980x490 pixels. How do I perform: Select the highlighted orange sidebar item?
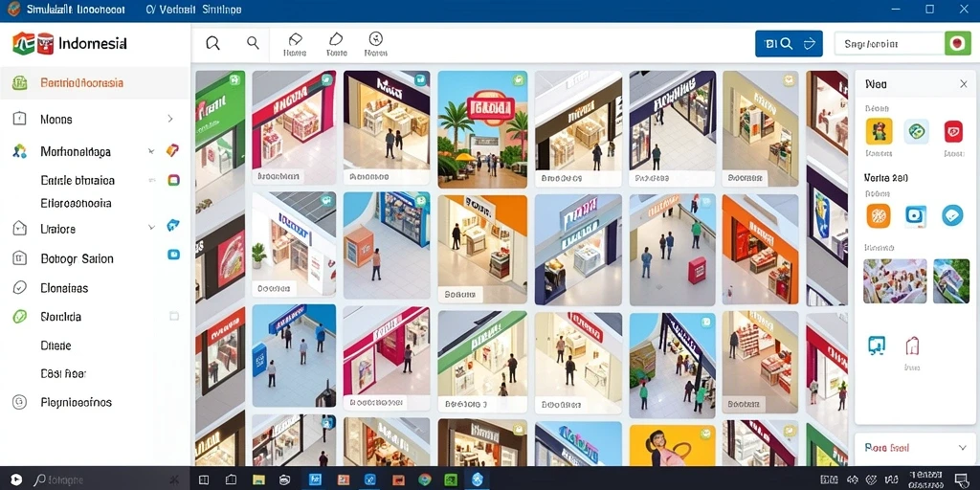(95, 82)
